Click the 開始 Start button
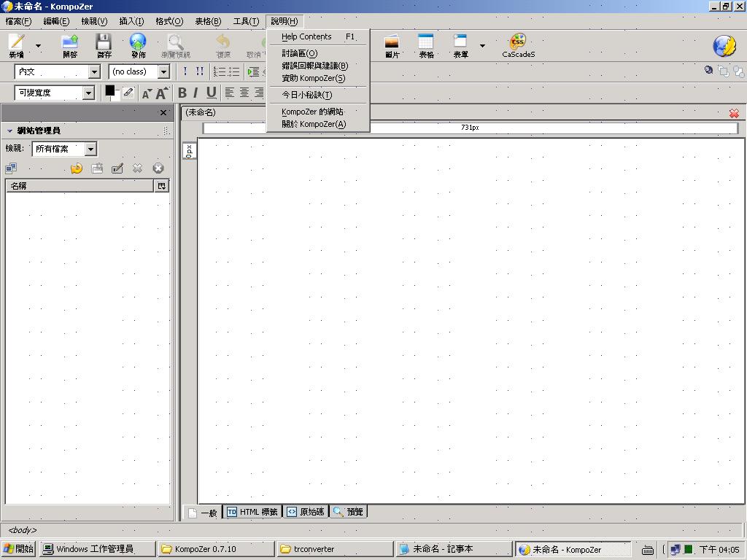747x560 pixels. (18, 549)
